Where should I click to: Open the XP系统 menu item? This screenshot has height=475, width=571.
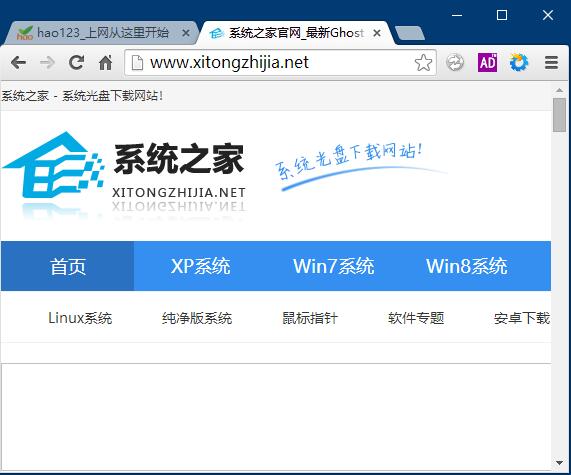(x=200, y=266)
